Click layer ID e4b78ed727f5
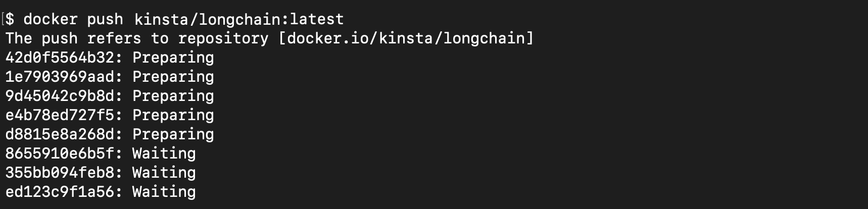 click(x=60, y=115)
